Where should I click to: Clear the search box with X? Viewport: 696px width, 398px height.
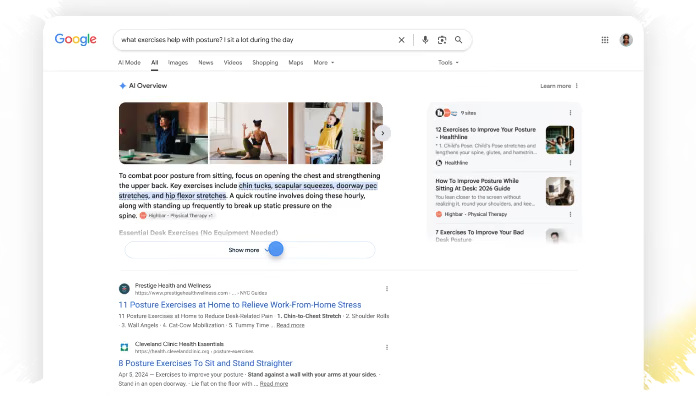(401, 40)
